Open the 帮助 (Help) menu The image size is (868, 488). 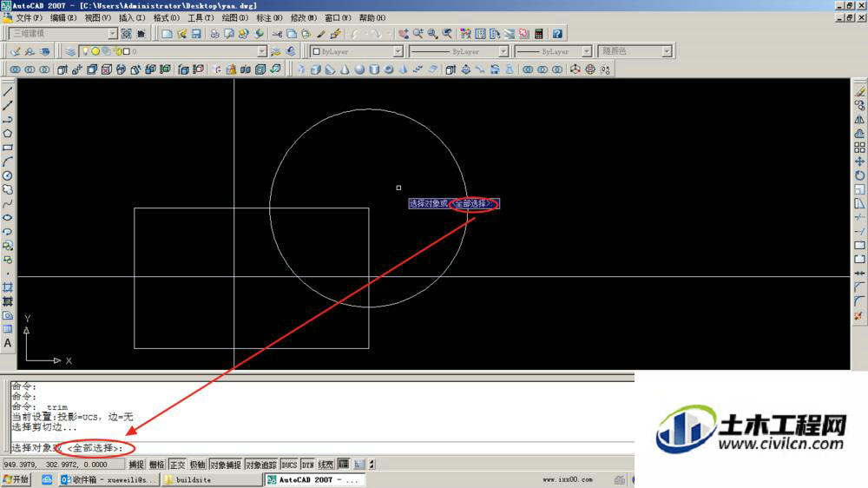click(x=372, y=18)
